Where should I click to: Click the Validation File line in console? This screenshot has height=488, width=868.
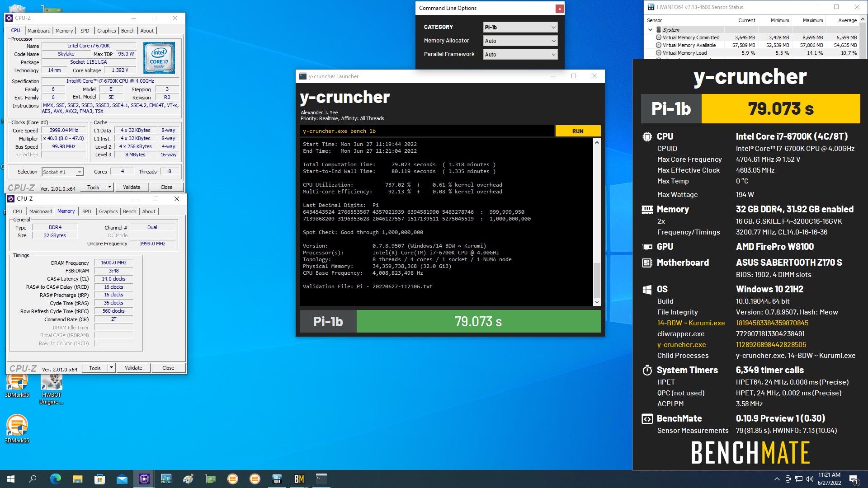point(368,286)
